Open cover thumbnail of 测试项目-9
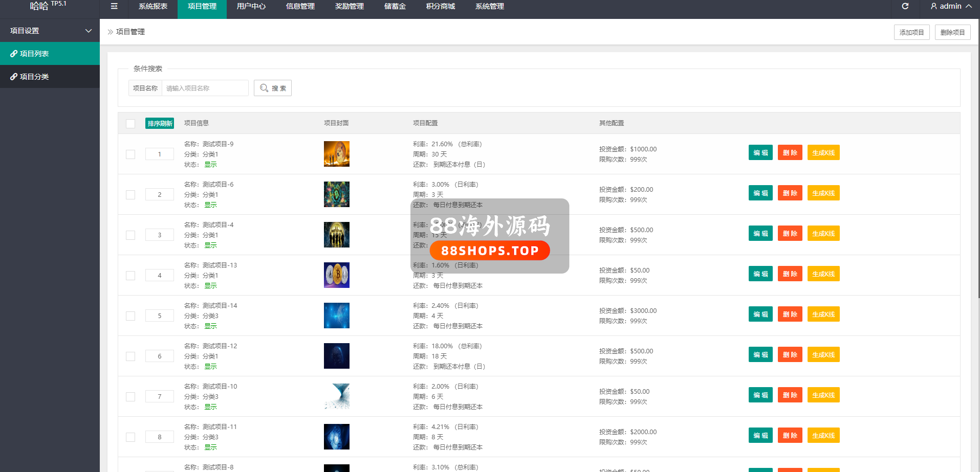Viewport: 980px width, 472px height. click(x=336, y=154)
